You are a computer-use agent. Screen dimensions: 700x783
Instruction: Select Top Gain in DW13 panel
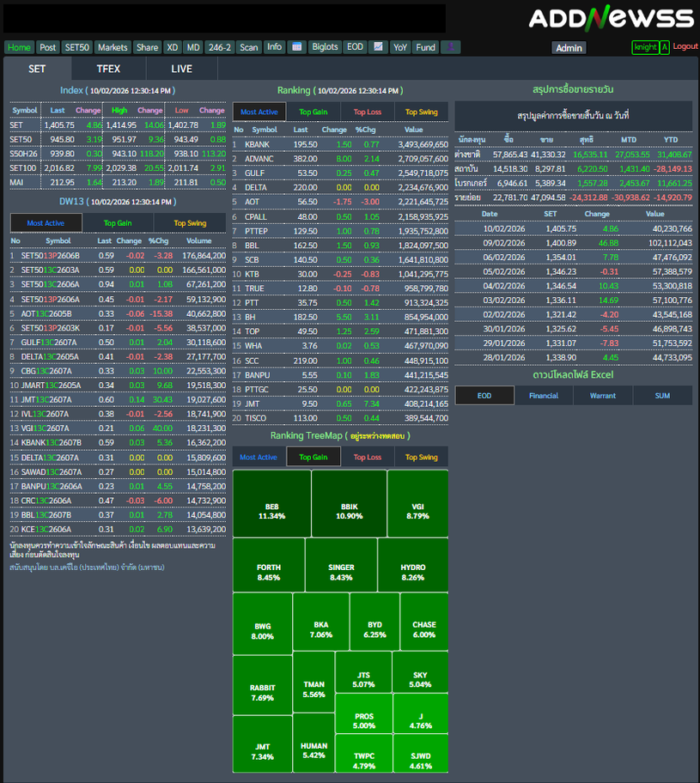click(x=119, y=223)
